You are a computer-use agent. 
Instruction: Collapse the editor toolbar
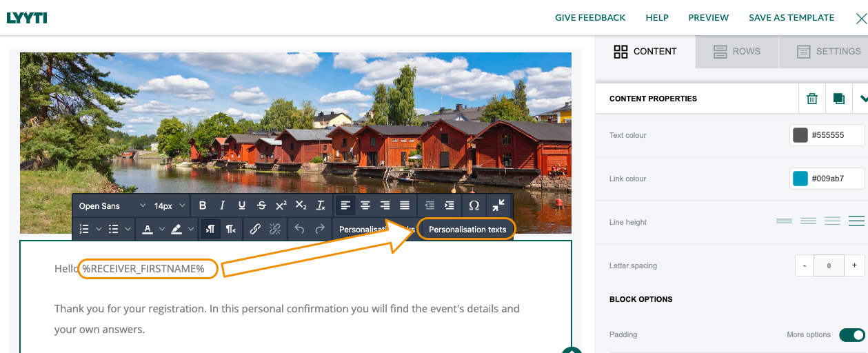tap(499, 205)
